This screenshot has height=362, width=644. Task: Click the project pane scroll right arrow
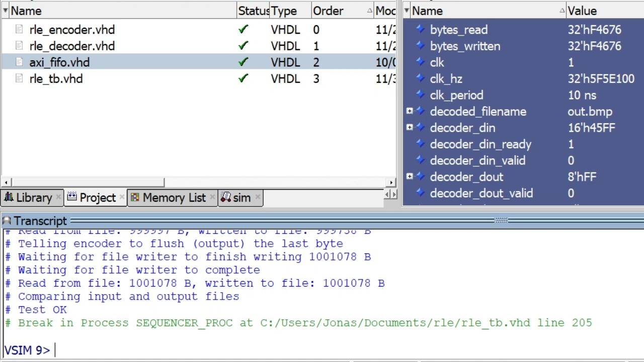[x=391, y=182]
